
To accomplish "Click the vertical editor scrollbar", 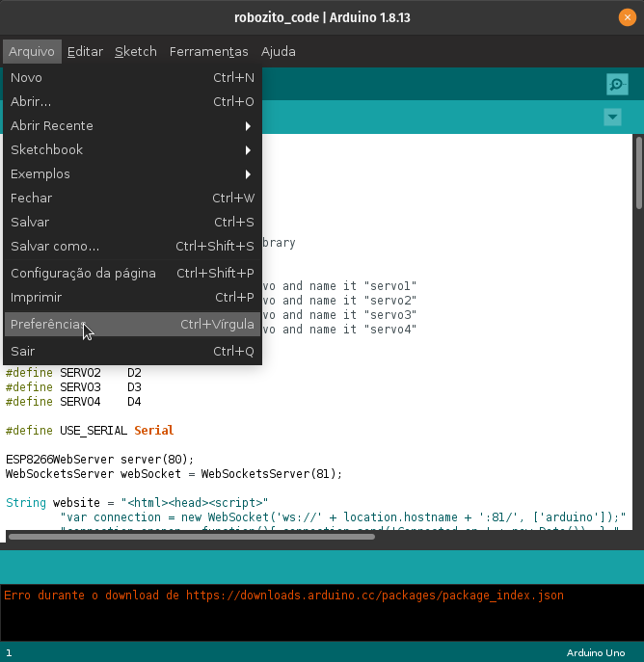I will pyautogui.click(x=639, y=172).
